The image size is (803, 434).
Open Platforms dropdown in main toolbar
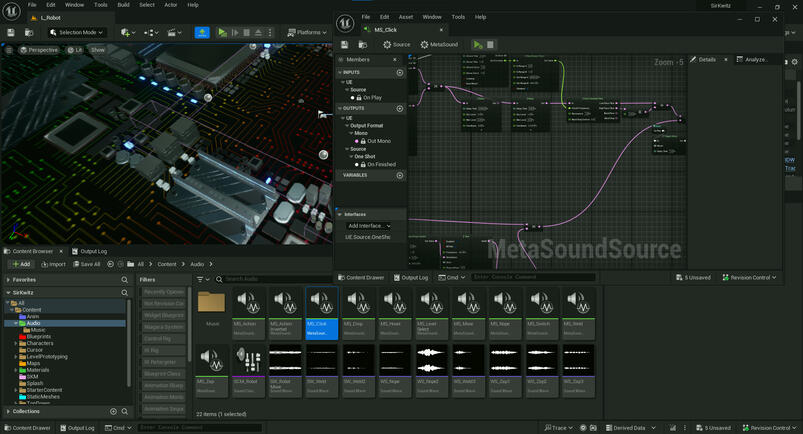pos(307,32)
